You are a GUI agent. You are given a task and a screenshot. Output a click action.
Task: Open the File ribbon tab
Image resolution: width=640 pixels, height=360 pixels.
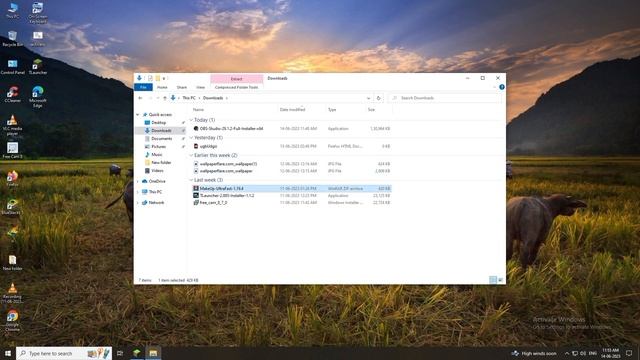coord(143,87)
